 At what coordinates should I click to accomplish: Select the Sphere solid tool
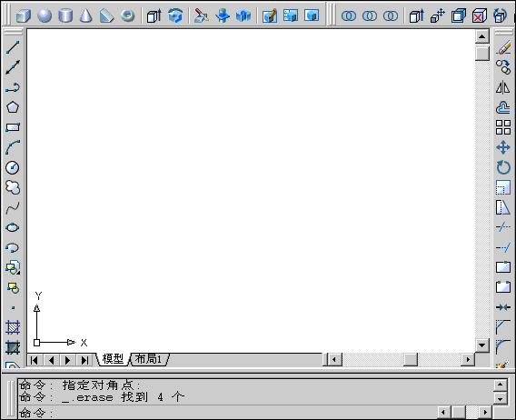45,15
